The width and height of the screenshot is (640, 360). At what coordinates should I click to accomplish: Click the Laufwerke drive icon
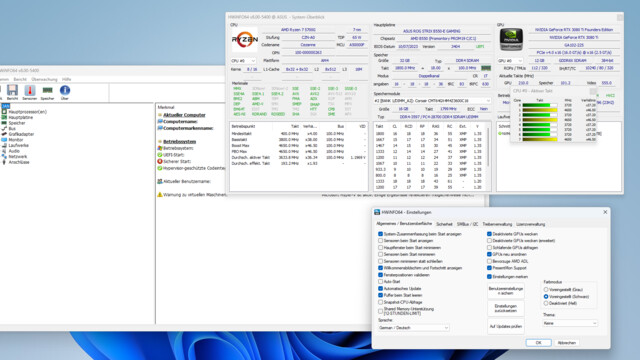(x=4, y=145)
